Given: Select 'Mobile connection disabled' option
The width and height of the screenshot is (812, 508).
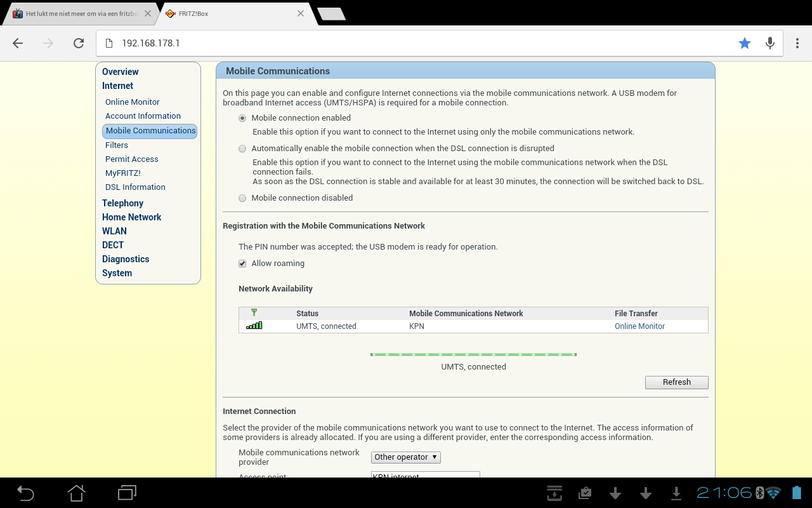Looking at the screenshot, I should click(x=242, y=198).
